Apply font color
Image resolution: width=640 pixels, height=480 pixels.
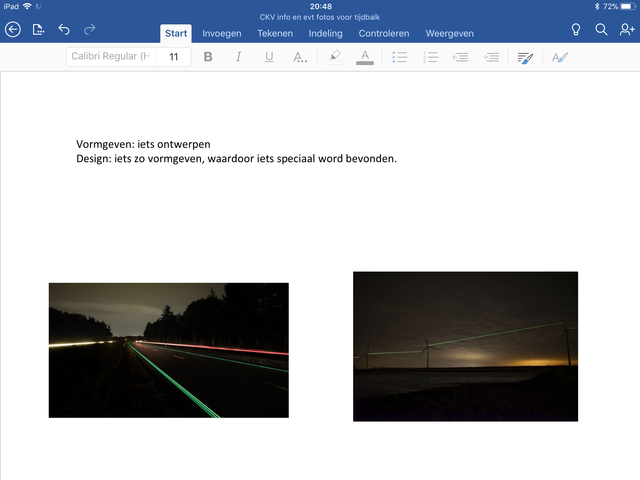click(365, 57)
